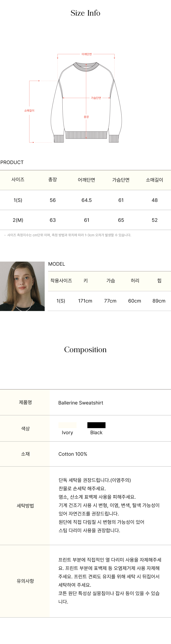Click the model's portrait photo

pos(22,286)
